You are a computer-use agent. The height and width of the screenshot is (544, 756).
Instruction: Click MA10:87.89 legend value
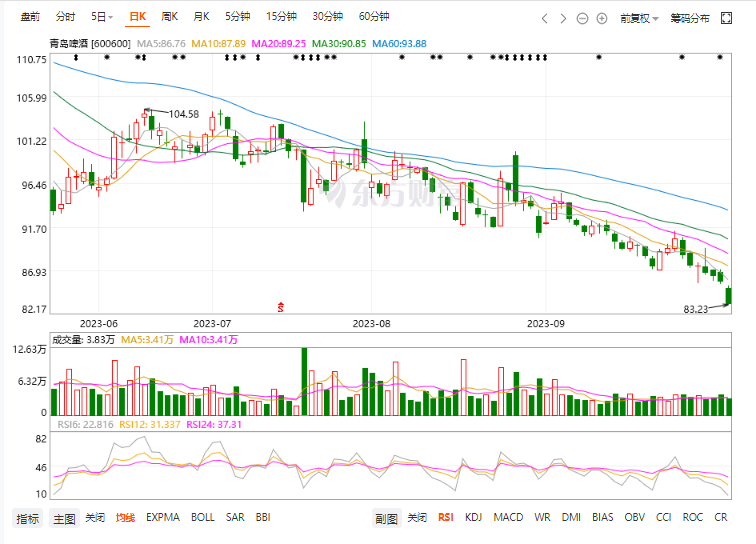coord(218,44)
